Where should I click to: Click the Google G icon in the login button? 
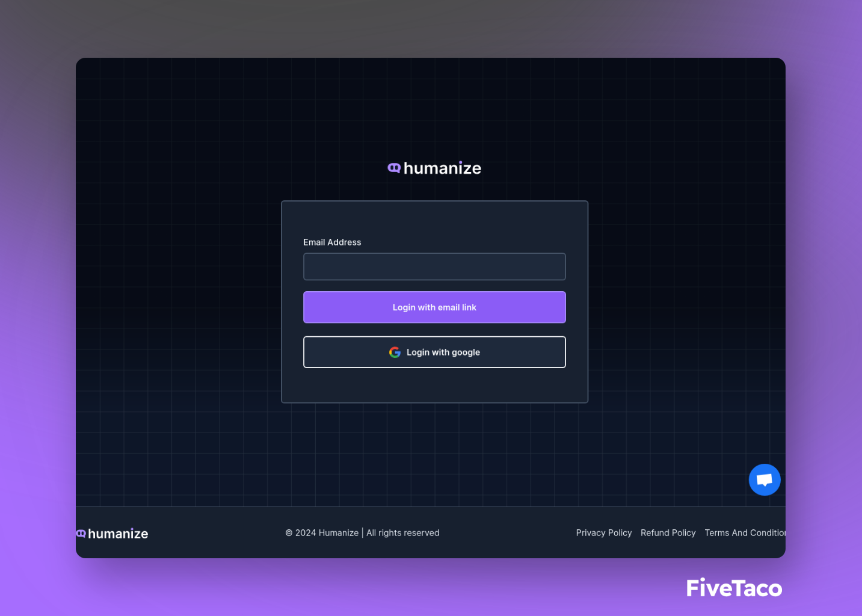[x=395, y=352]
